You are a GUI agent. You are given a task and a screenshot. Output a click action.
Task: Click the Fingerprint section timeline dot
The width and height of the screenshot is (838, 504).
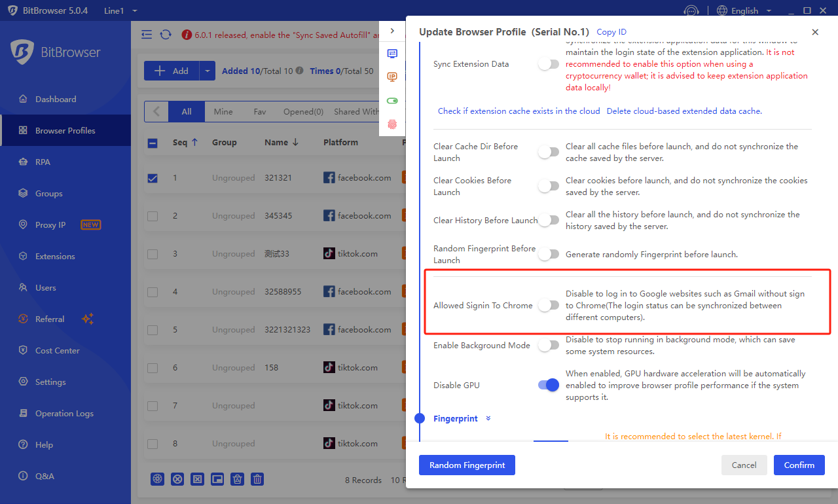420,418
